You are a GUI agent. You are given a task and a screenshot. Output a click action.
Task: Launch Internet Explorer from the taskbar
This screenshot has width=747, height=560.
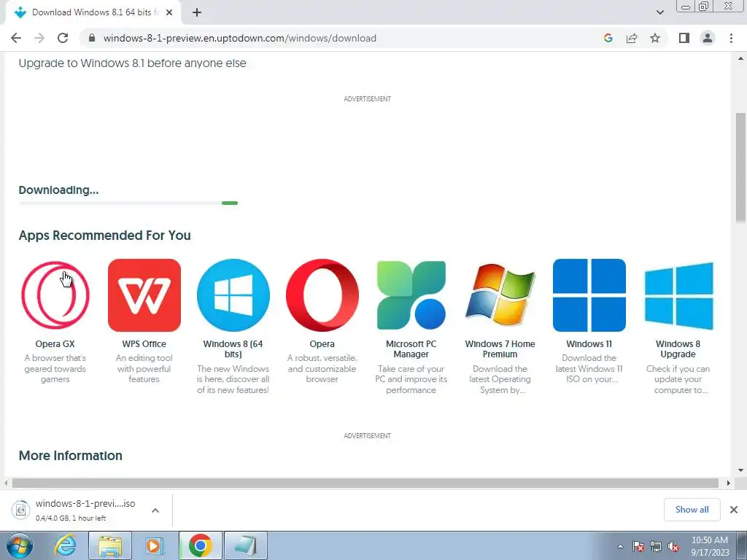[x=65, y=545]
